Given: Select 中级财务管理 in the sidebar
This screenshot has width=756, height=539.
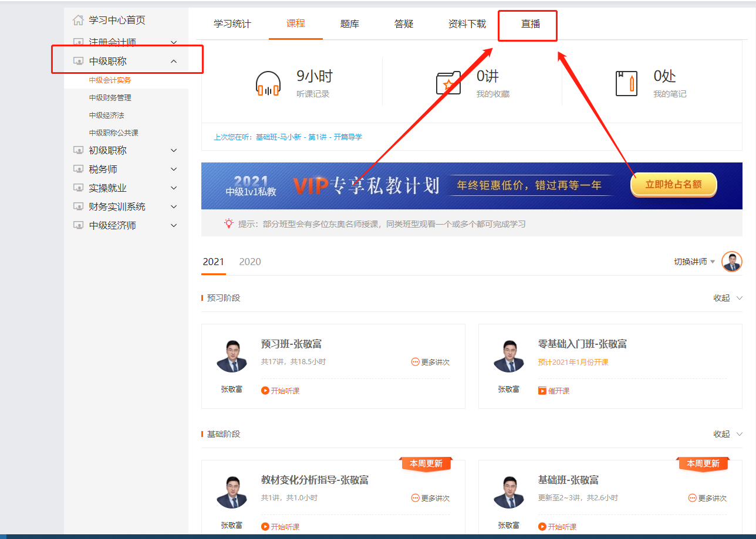Looking at the screenshot, I should click(110, 98).
